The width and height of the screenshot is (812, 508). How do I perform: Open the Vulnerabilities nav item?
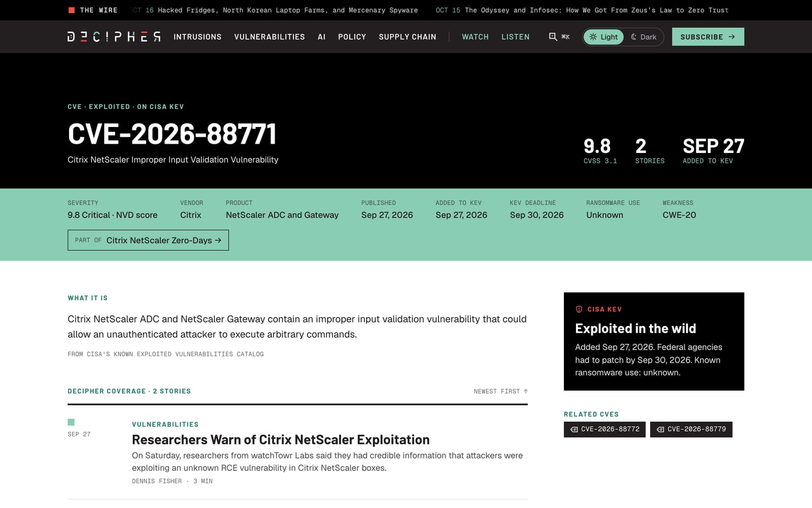[269, 37]
